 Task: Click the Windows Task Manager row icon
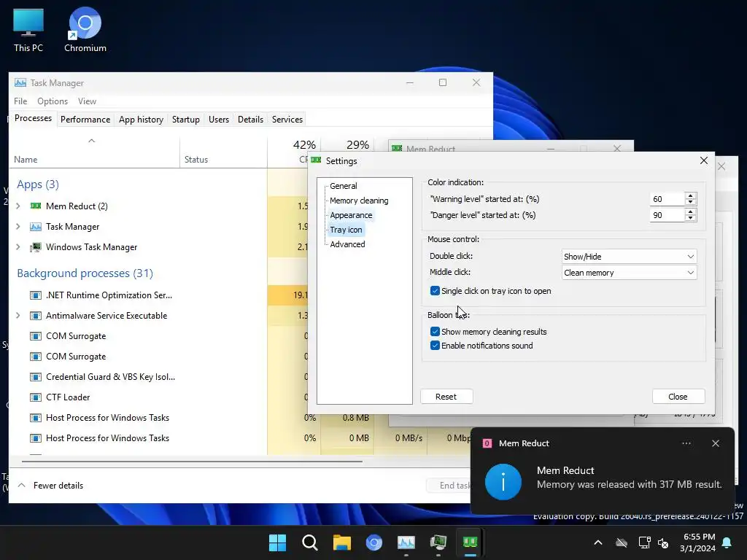pyautogui.click(x=36, y=247)
